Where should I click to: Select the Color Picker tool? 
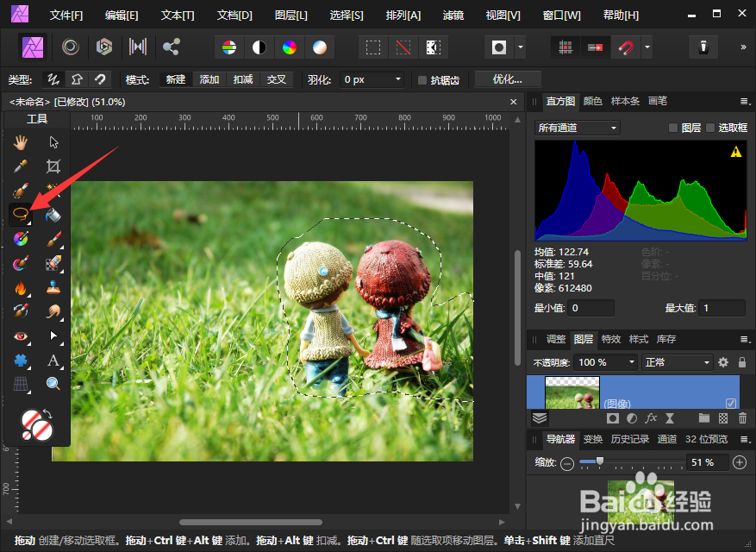click(19, 164)
